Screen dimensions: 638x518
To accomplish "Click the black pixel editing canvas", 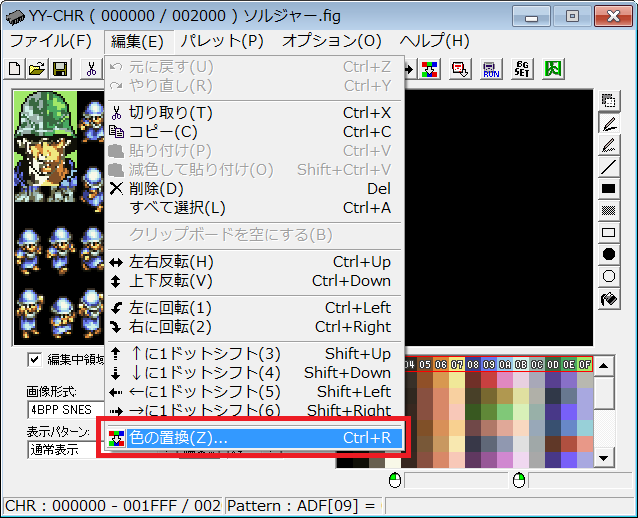I will (498, 218).
